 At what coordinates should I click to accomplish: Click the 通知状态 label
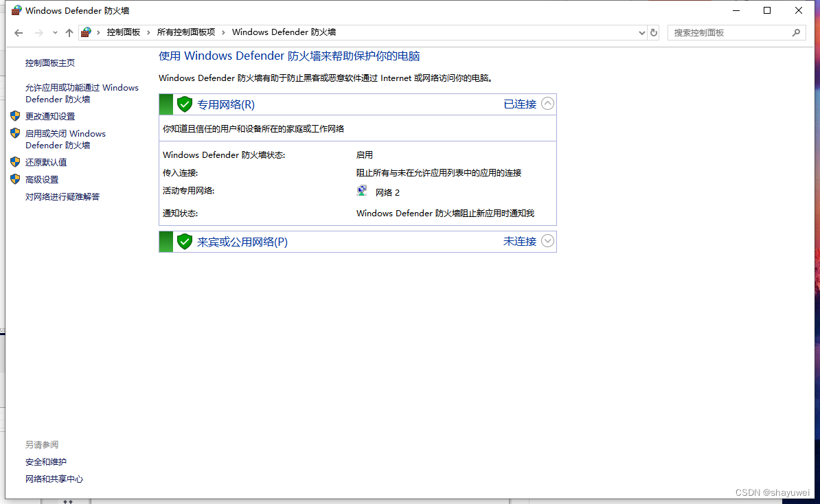(x=181, y=214)
